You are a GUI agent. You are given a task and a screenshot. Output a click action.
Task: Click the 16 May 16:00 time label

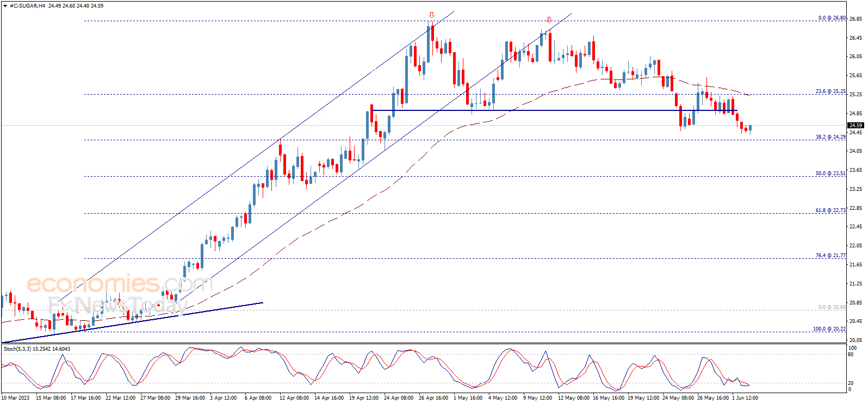click(608, 398)
